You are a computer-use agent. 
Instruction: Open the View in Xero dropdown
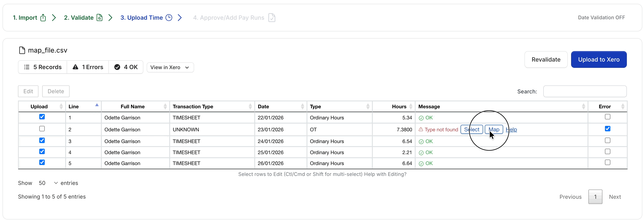170,67
